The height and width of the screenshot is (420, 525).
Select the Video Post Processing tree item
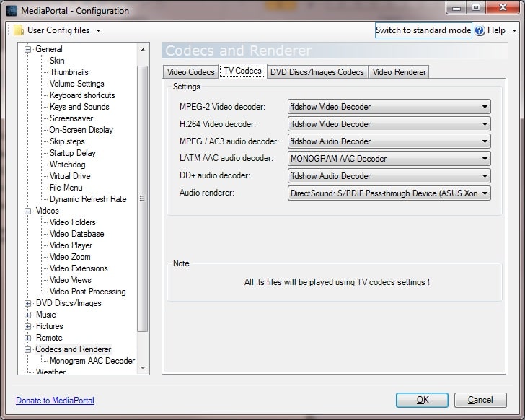coord(88,292)
